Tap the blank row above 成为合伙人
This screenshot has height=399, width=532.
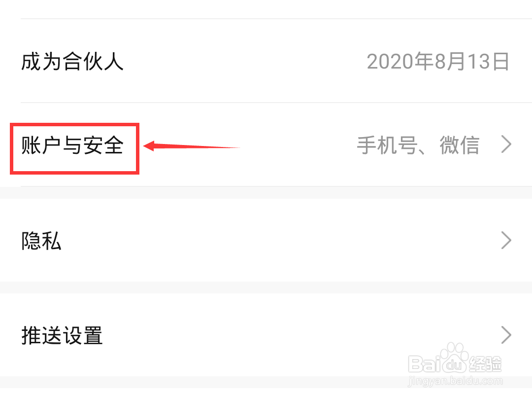point(266,9)
